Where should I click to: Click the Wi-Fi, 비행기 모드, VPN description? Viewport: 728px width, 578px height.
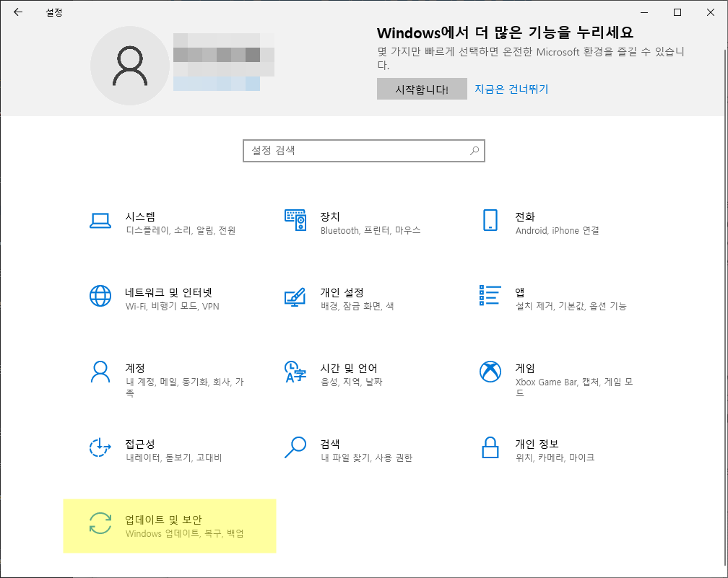[x=172, y=306]
